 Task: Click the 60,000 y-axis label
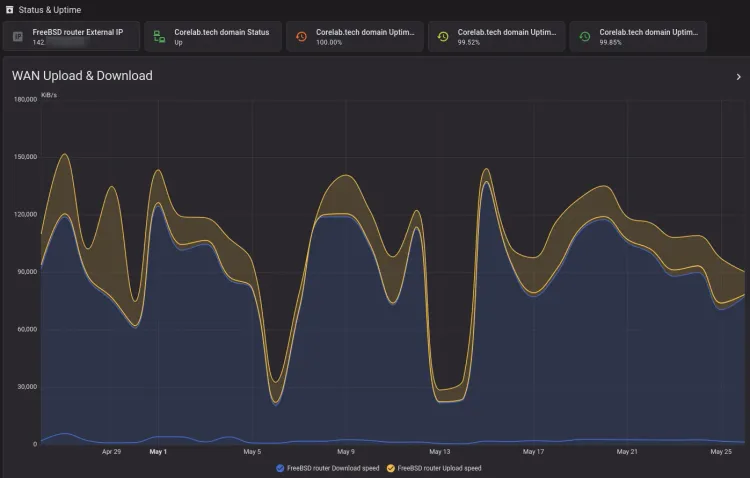pyautogui.click(x=27, y=329)
